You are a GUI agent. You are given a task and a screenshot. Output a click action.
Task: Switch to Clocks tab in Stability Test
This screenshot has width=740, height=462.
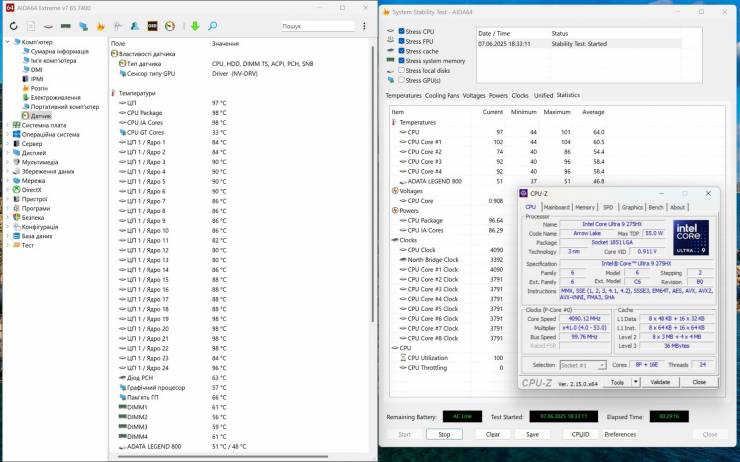pos(520,95)
